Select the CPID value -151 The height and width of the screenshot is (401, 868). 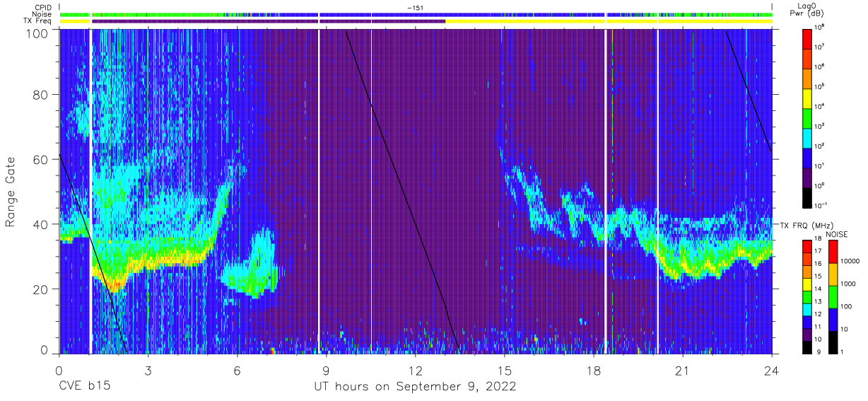tap(415, 8)
